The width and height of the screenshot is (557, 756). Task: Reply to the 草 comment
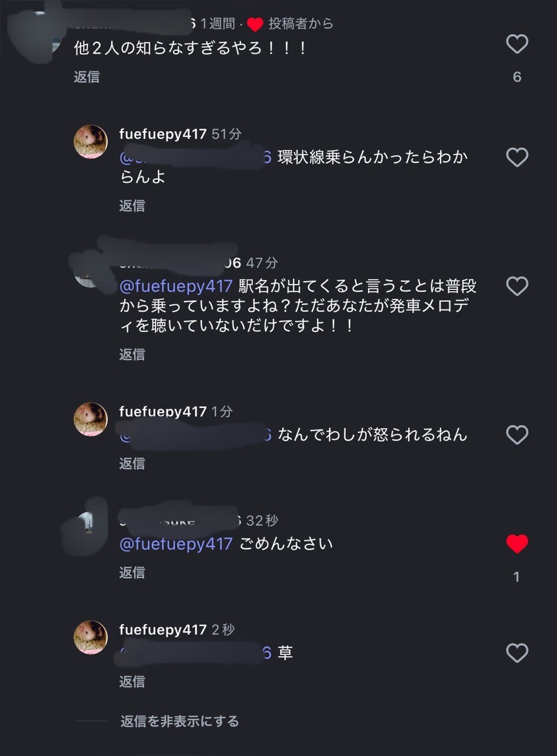[x=132, y=682]
